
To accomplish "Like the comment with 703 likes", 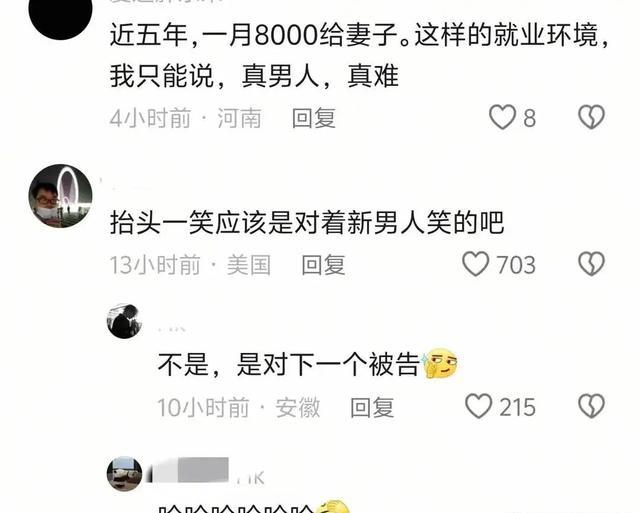I will [x=476, y=264].
